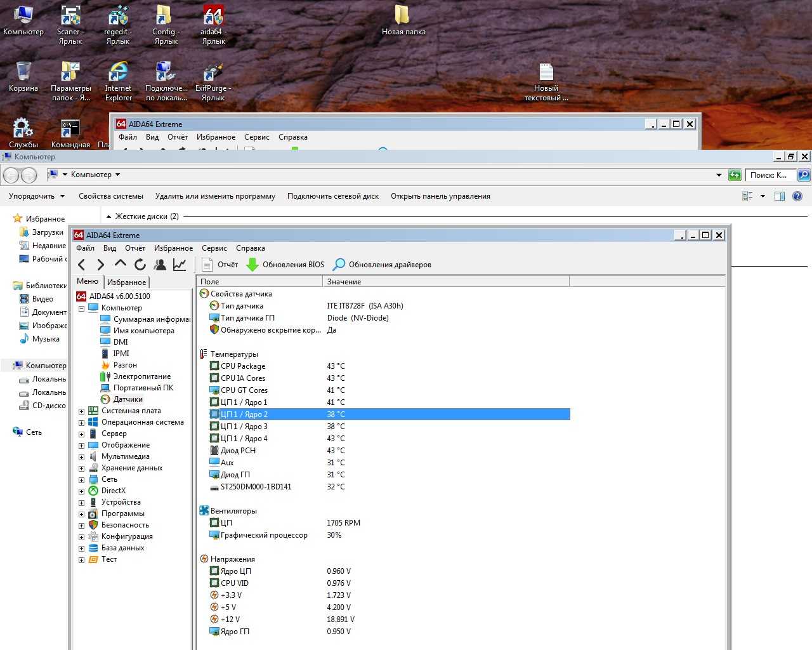Open Корзина desktop icon
The height and width of the screenshot is (650, 812).
23,77
